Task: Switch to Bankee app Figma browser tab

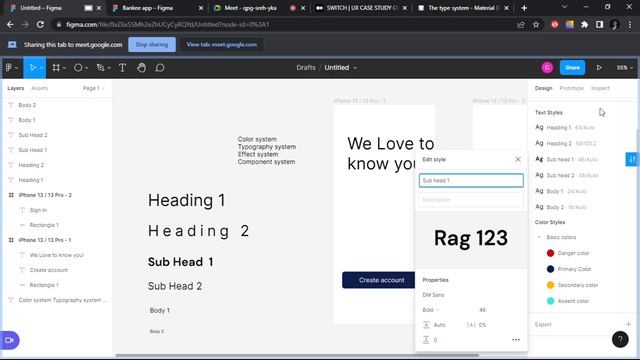Action: tap(157, 8)
